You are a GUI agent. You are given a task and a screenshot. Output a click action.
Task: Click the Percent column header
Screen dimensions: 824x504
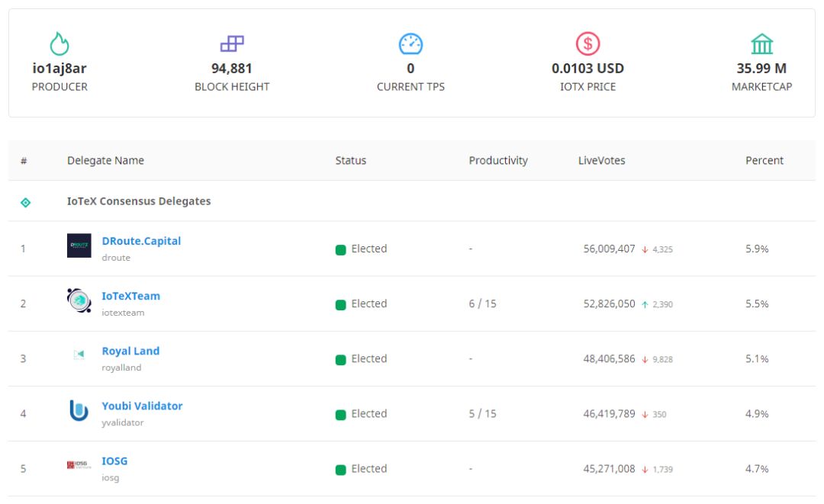click(764, 161)
